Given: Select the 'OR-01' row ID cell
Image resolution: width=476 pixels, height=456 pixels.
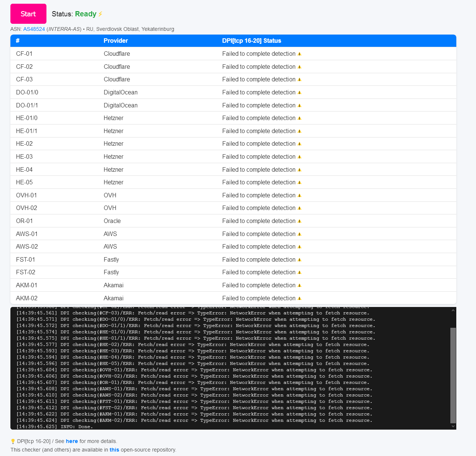Looking at the screenshot, I should pyautogui.click(x=25, y=221).
